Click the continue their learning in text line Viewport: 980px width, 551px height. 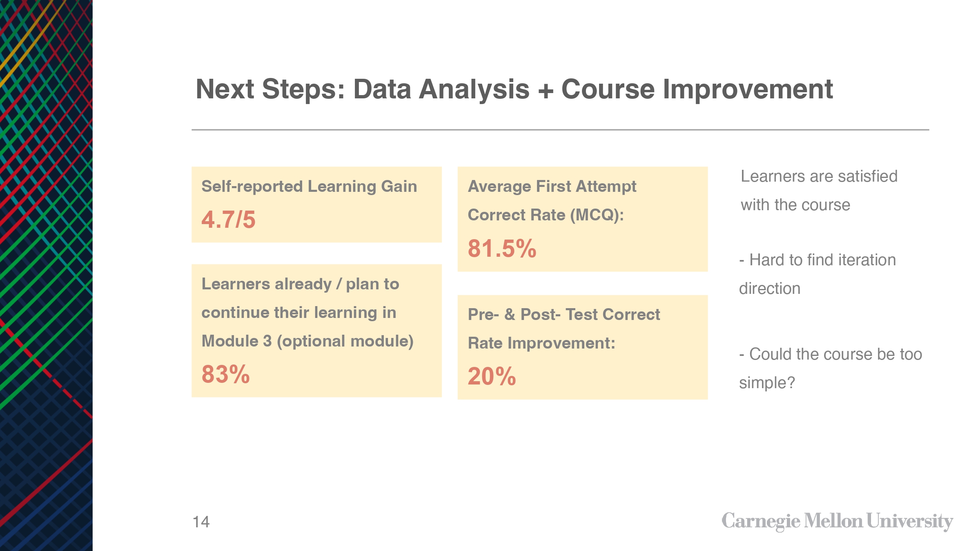(299, 313)
